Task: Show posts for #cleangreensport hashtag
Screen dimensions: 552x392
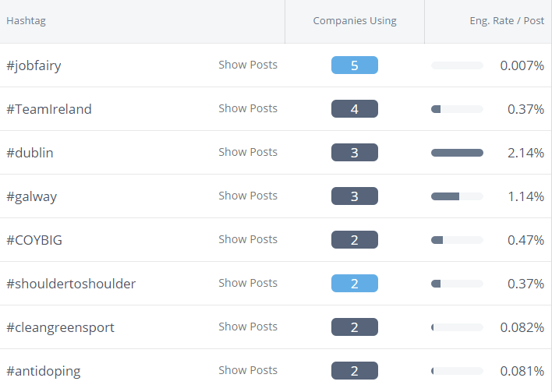Action: click(247, 327)
